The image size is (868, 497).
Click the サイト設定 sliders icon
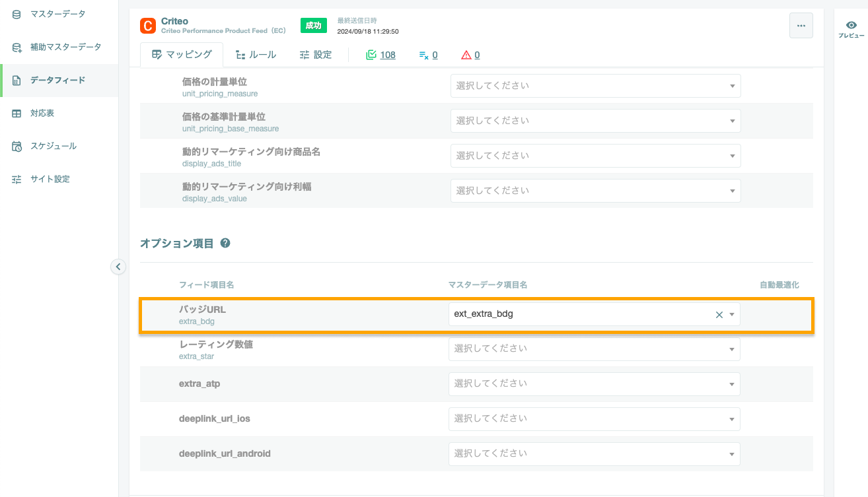click(x=17, y=179)
